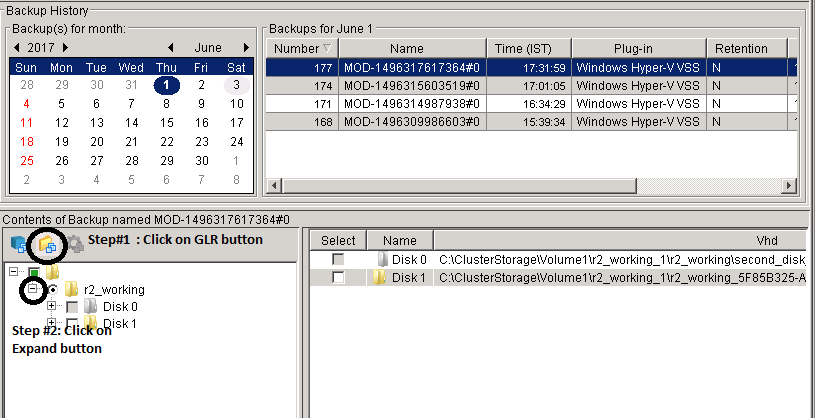Tick Select checkbox for Disk 1 table row
The height and width of the screenshot is (418, 815).
tap(338, 278)
